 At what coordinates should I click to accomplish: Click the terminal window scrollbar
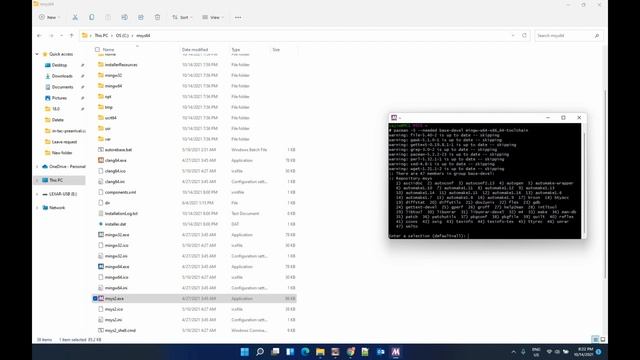pos(584,181)
